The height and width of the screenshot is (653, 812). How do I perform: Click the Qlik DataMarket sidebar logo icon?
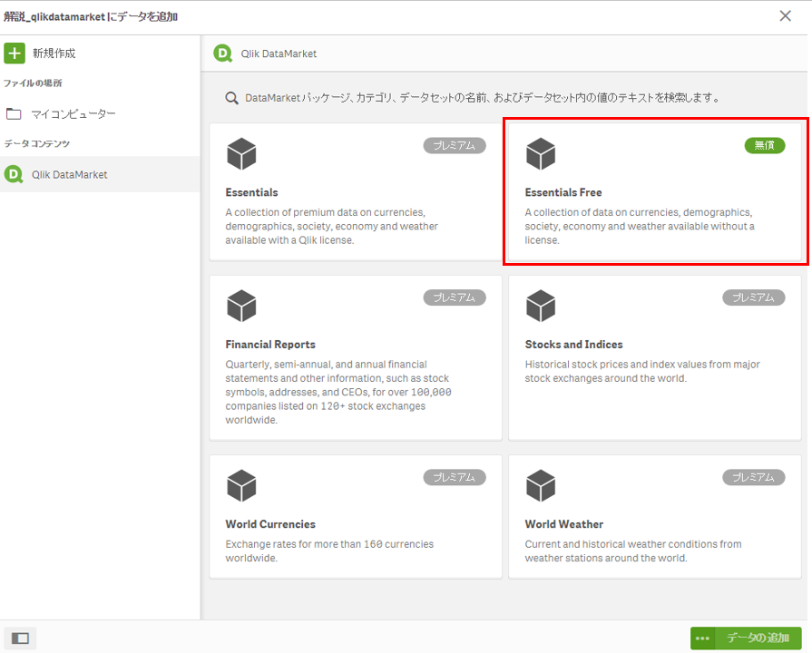point(14,174)
